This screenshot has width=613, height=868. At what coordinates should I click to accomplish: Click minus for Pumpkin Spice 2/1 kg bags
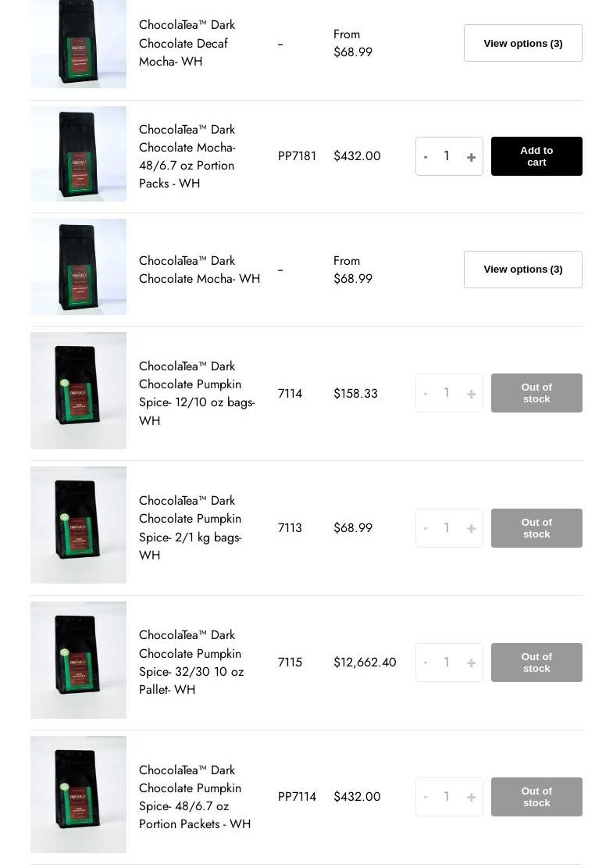pyautogui.click(x=426, y=529)
